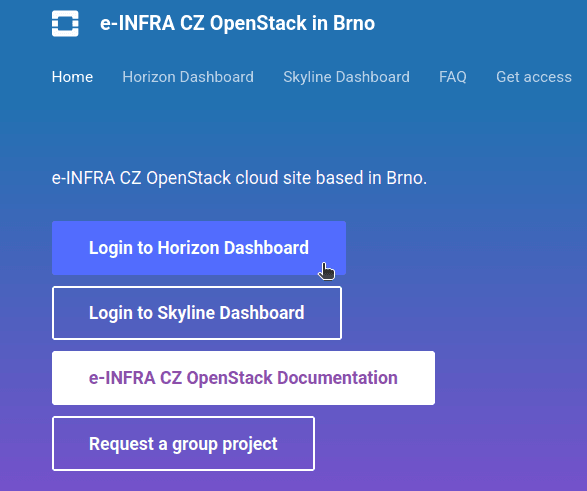Screen dimensions: 587x491
Task: Click the cloud site description paragraph text
Action: [239, 178]
